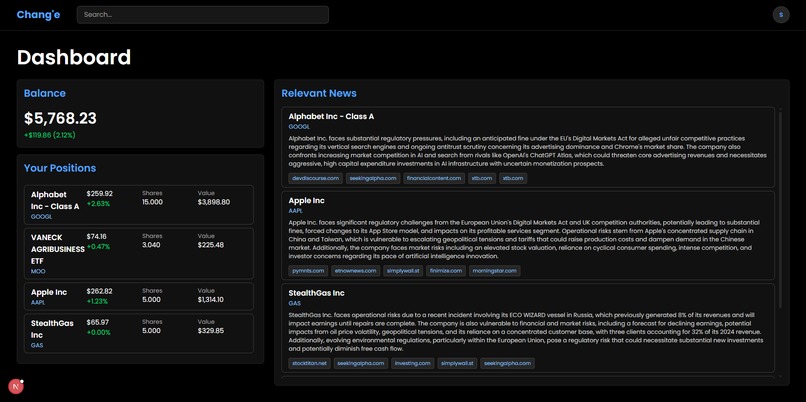806x402 pixels.
Task: Open pymnts.com source link
Action: 308,271
